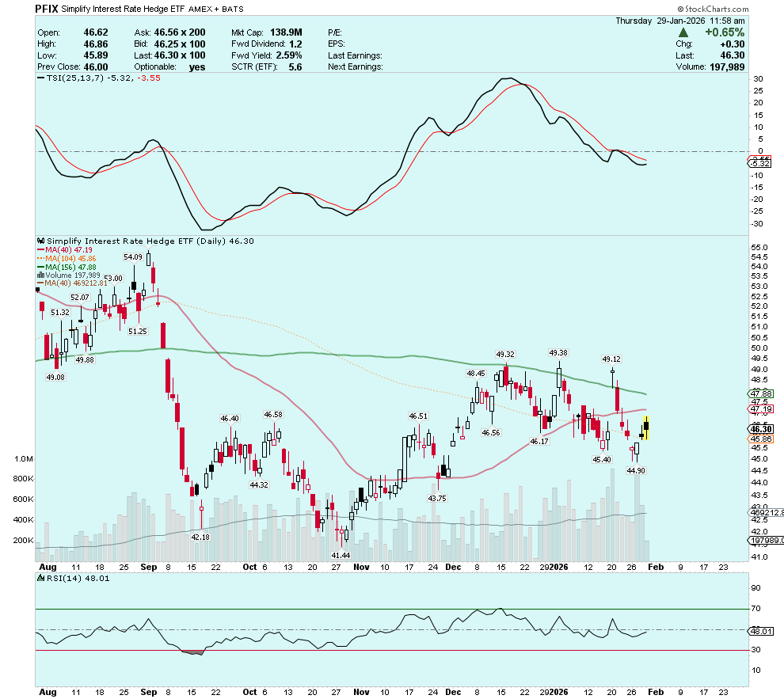Click the orange 45.86 price axis tag
The height and width of the screenshot is (699, 784).
pos(761,439)
